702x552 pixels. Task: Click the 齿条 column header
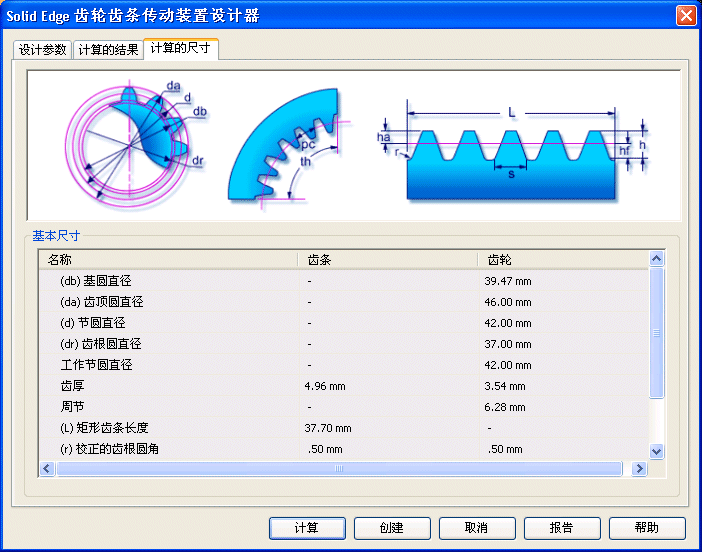(386, 259)
